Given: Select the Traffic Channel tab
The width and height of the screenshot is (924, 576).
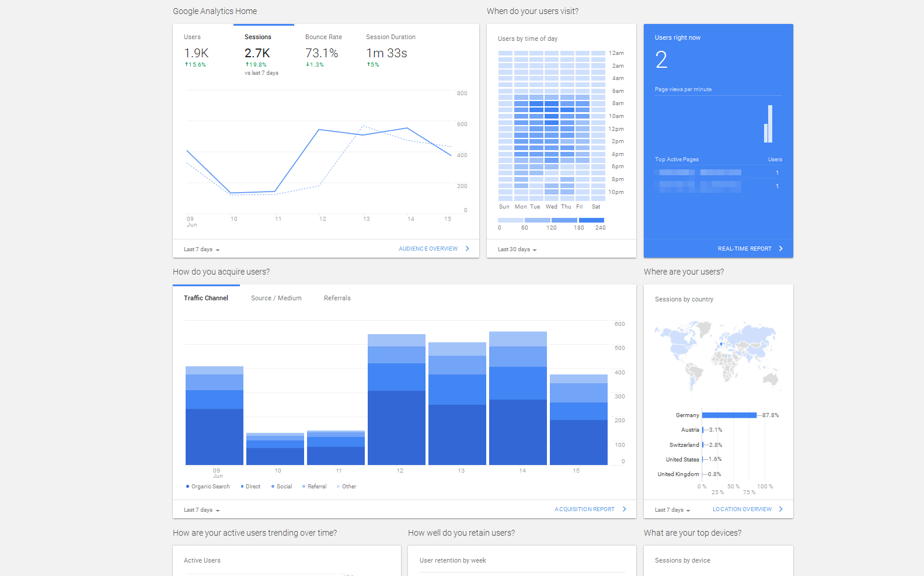Looking at the screenshot, I should click(x=206, y=298).
